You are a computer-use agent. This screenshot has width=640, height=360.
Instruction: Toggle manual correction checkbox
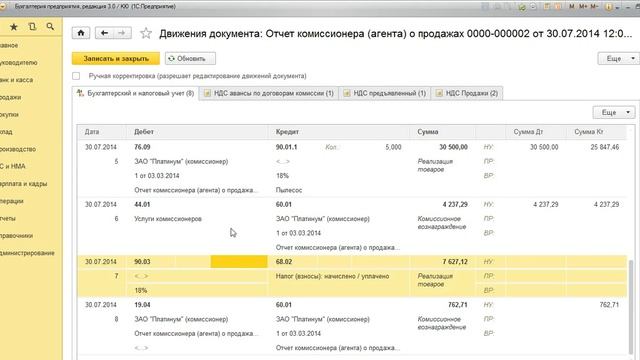tap(76, 76)
